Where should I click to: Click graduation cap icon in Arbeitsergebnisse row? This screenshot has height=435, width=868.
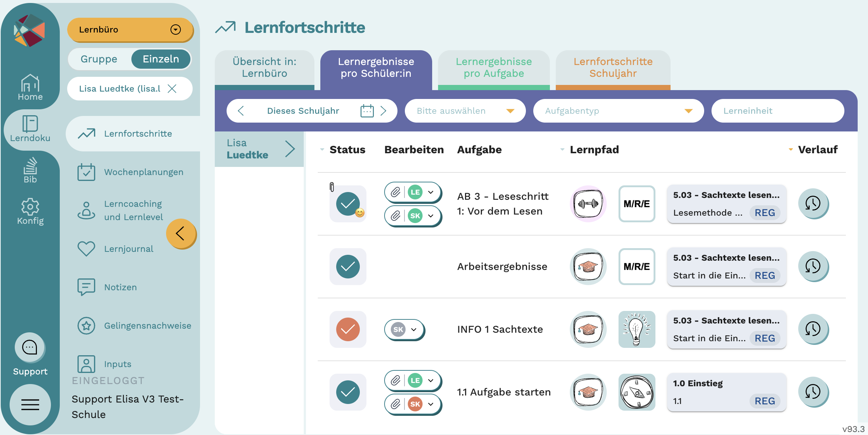588,266
